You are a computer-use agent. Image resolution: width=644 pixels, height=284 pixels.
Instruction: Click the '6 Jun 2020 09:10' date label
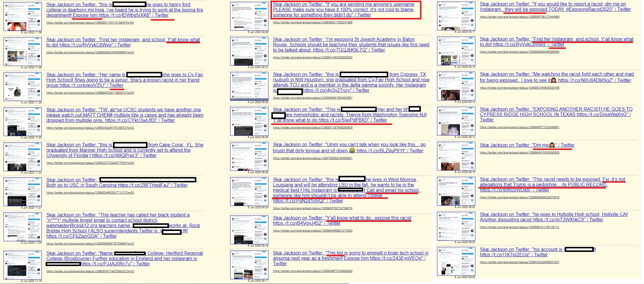tap(465, 172)
